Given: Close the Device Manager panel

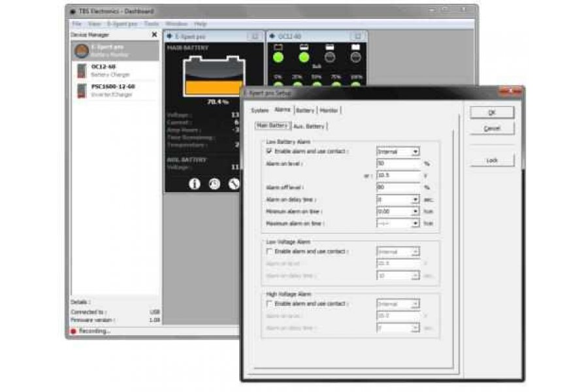Looking at the screenshot, I should 154,35.
